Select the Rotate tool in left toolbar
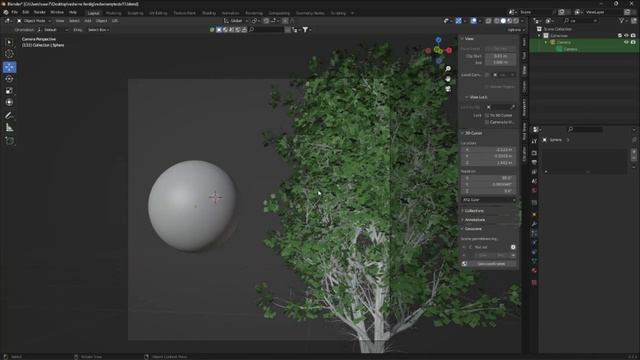Viewport: 640px width, 360px height. (9, 79)
